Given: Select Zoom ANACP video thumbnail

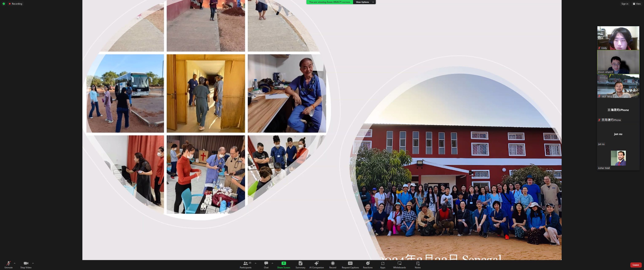Looking at the screenshot, I should (x=618, y=62).
